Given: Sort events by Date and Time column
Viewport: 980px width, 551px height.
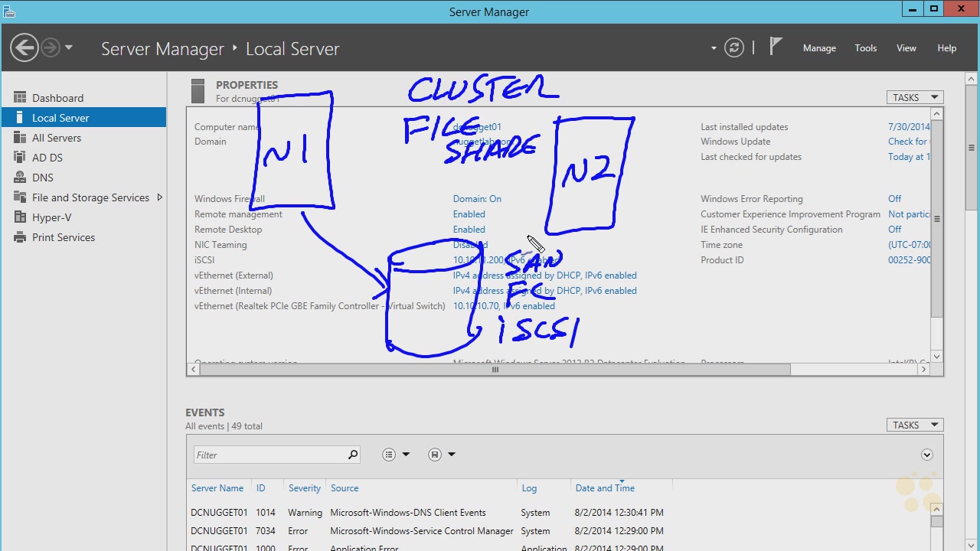Looking at the screenshot, I should (x=605, y=488).
